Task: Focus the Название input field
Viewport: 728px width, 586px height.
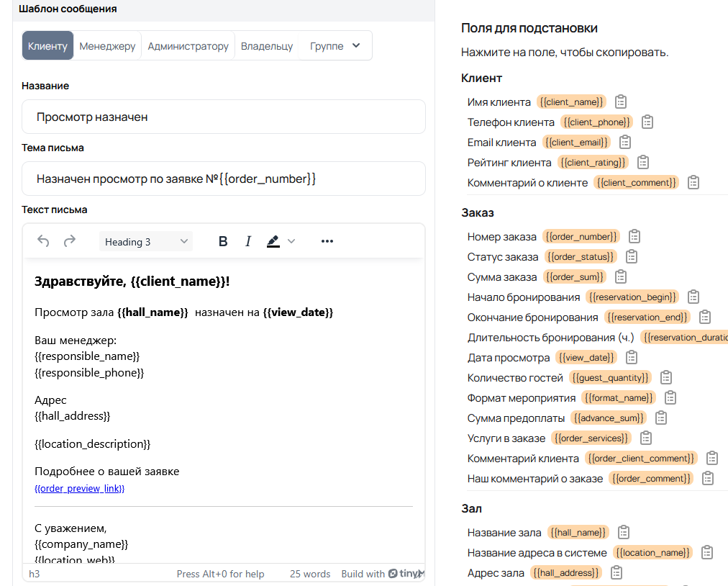Action: [223, 117]
